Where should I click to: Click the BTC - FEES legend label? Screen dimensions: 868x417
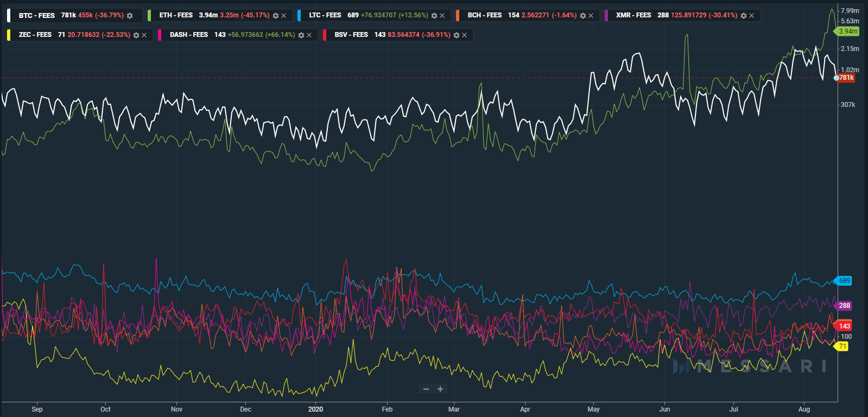click(36, 16)
